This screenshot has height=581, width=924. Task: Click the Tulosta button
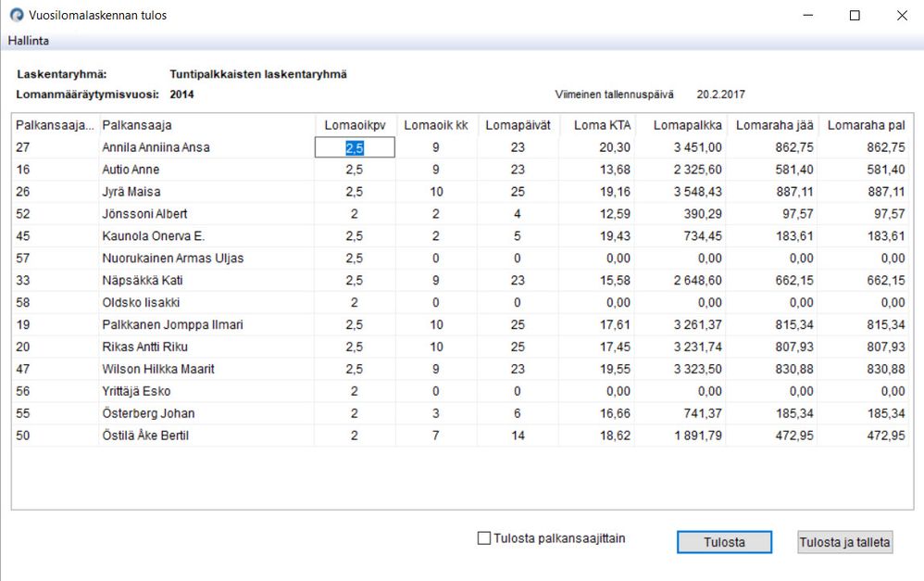tap(724, 542)
